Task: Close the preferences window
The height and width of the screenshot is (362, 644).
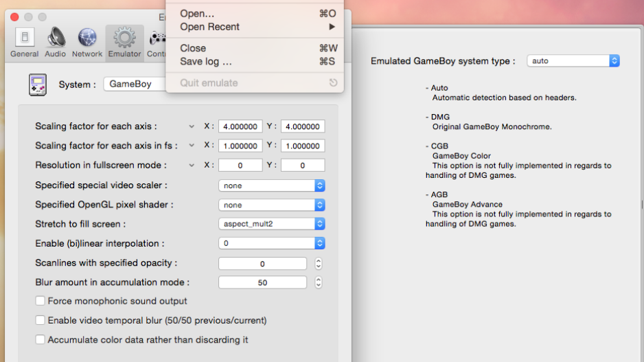Action: tap(15, 17)
